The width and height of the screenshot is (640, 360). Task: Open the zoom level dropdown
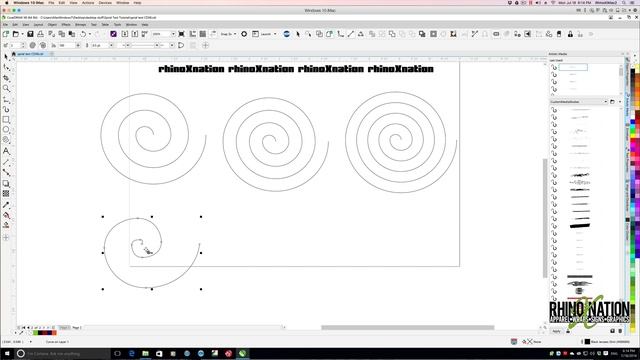point(173,34)
